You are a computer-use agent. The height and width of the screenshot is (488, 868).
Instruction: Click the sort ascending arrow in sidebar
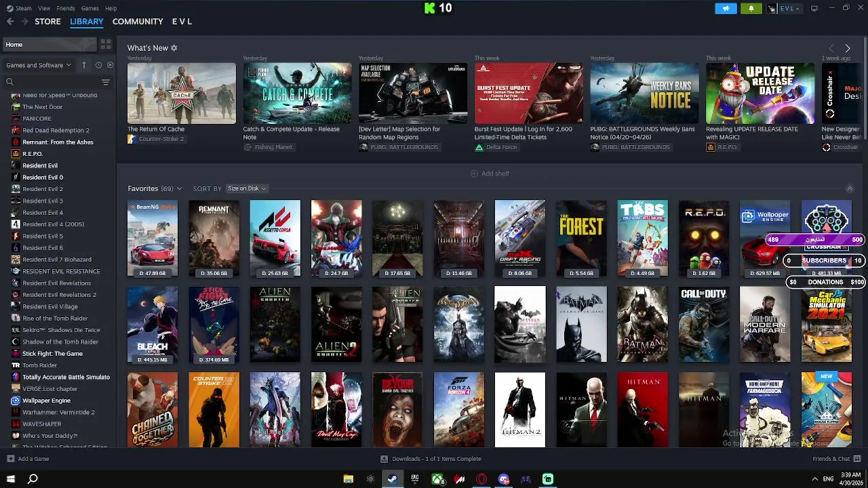pyautogui.click(x=84, y=65)
